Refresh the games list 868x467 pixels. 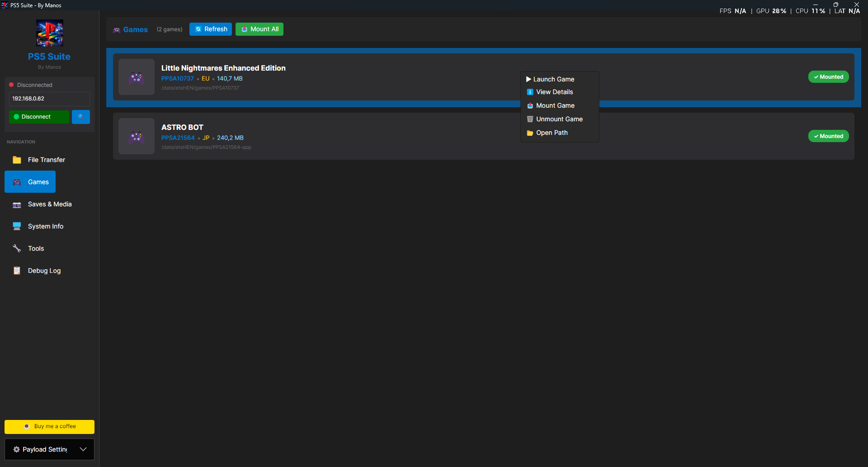(211, 29)
